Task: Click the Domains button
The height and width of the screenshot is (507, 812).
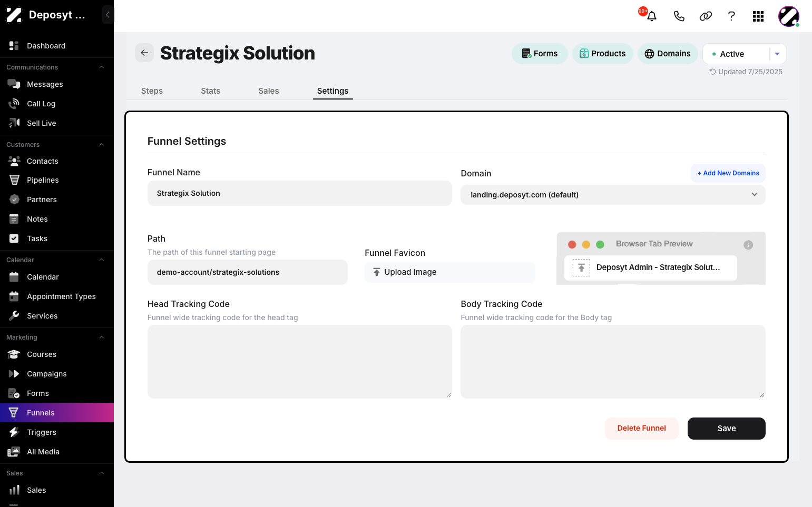Action: 668,54
